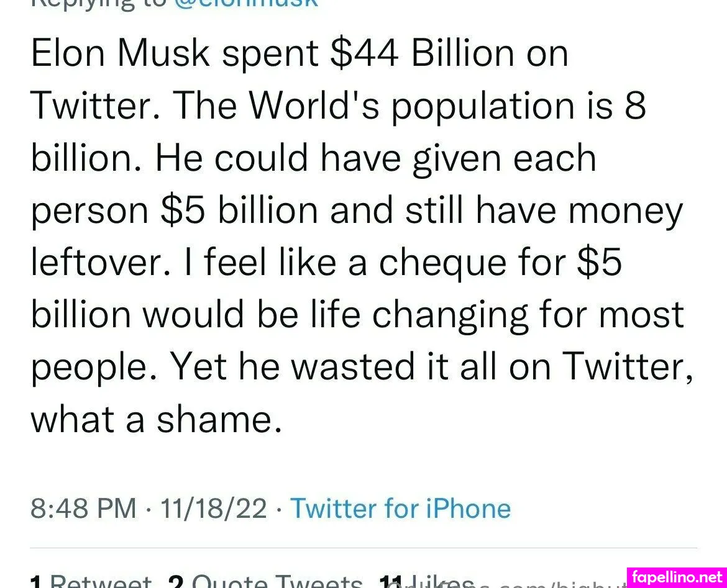
Task: Click the closing words "what a shame."
Action: pyautogui.click(x=156, y=420)
